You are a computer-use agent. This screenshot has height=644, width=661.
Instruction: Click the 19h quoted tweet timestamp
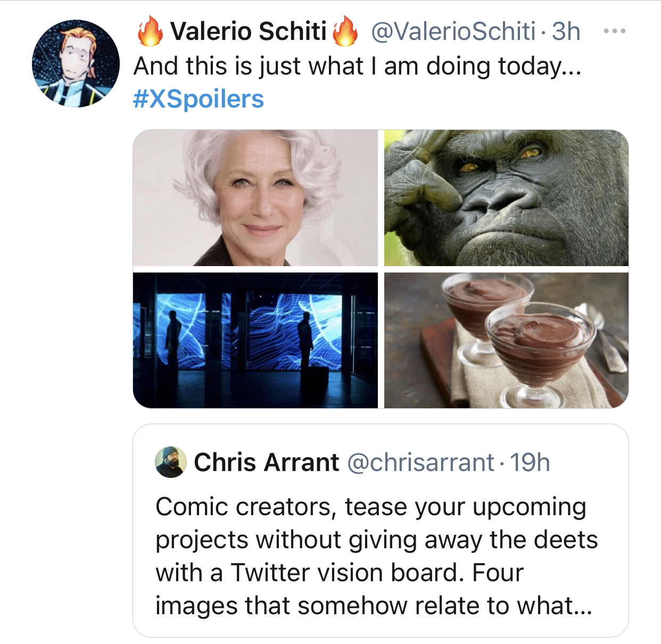(x=530, y=463)
